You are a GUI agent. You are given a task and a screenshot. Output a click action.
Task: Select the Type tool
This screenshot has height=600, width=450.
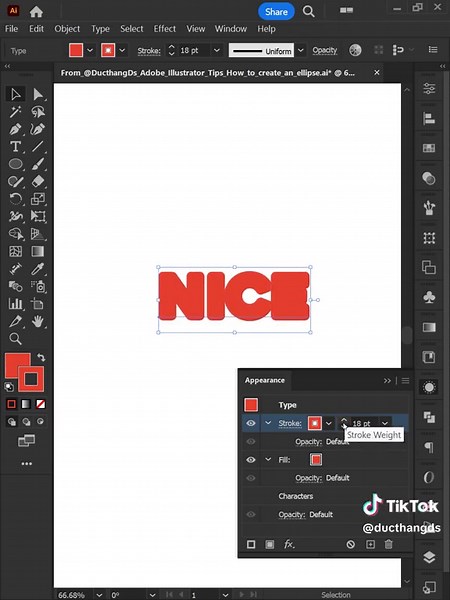tap(16, 147)
